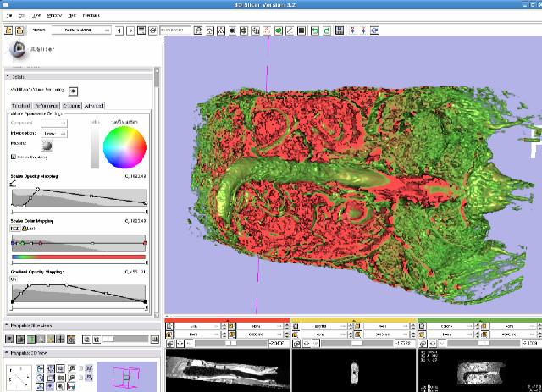Click the module history back arrow
Image resolution: width=542 pixels, height=392 pixels.
(x=119, y=30)
